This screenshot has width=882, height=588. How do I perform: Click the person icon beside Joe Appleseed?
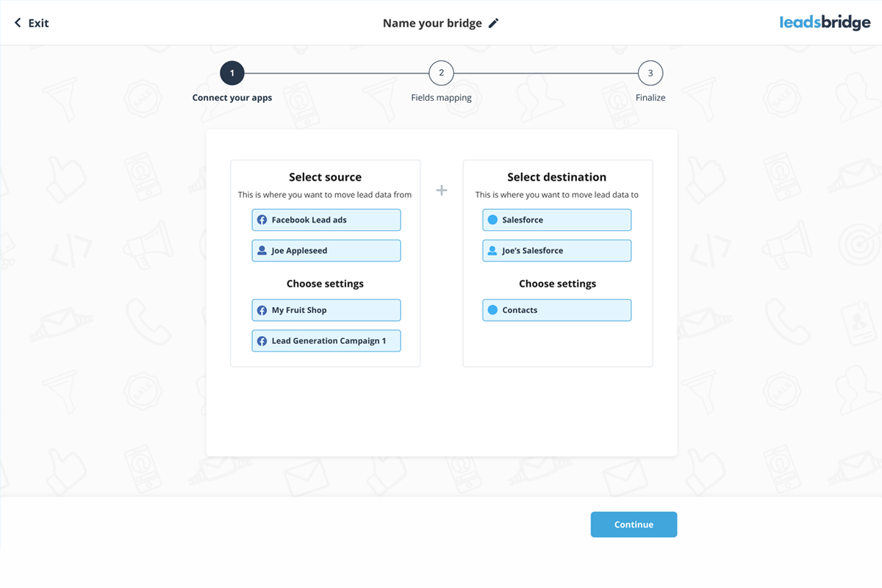pyautogui.click(x=262, y=251)
